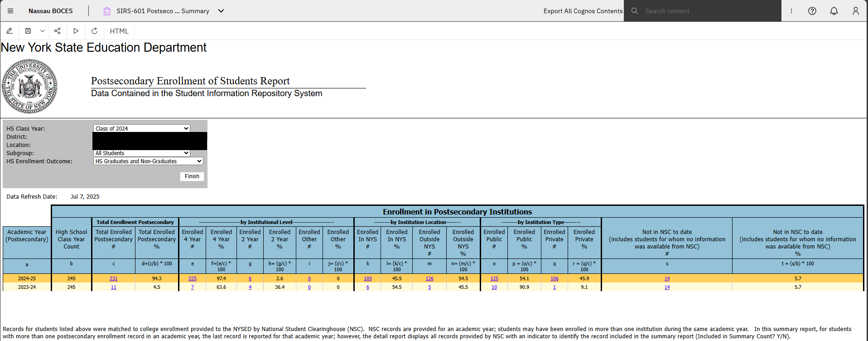Viewport: 868px width, 341px height.
Task: Open the HS Enrollment Outcome dropdown
Action: (x=148, y=161)
